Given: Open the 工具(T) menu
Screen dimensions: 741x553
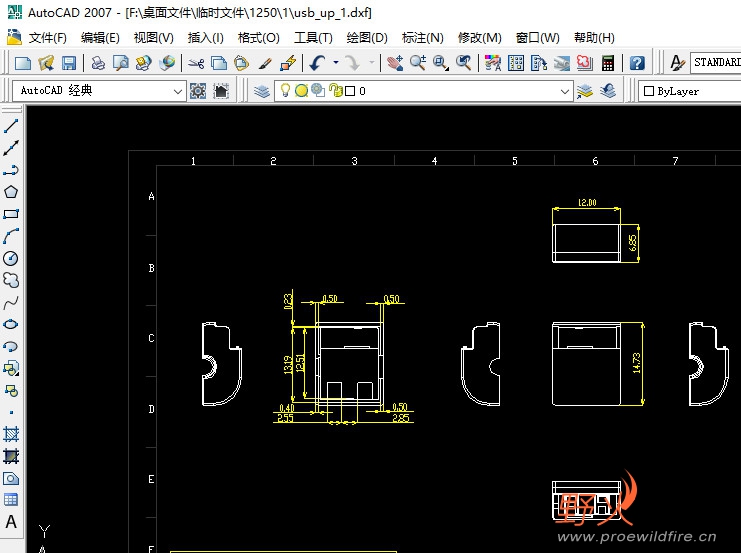Looking at the screenshot, I should 313,37.
